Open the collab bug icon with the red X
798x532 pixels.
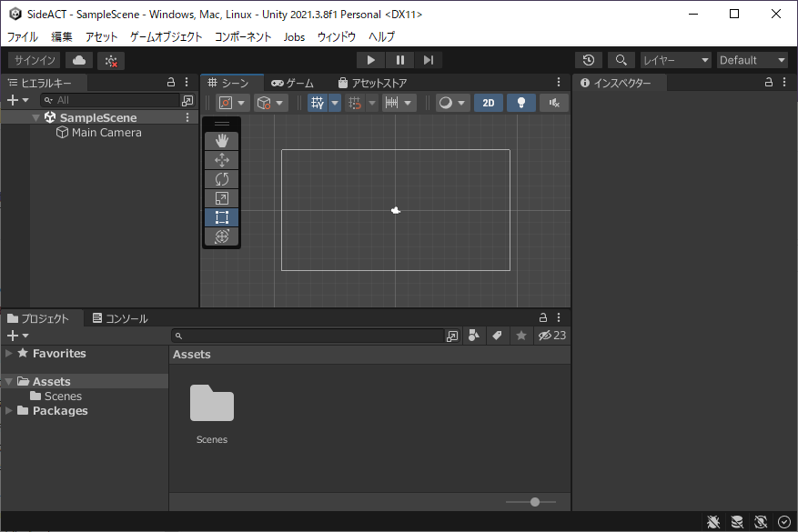click(x=111, y=61)
